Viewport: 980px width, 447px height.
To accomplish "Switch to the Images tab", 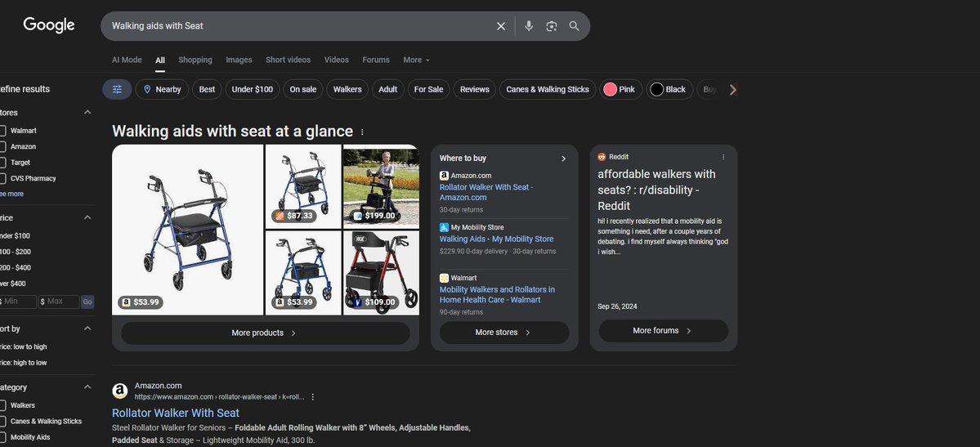I will pyautogui.click(x=239, y=60).
